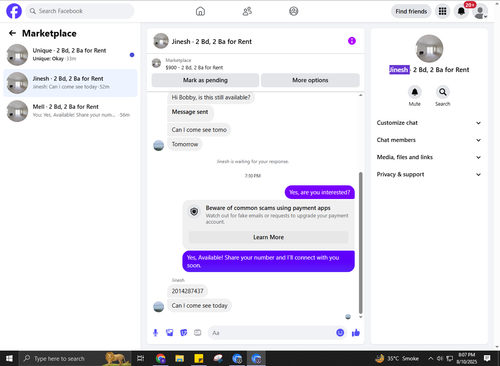The width and height of the screenshot is (500, 366).
Task: Click the 'Can I come see tomo' message
Action: 199,130
